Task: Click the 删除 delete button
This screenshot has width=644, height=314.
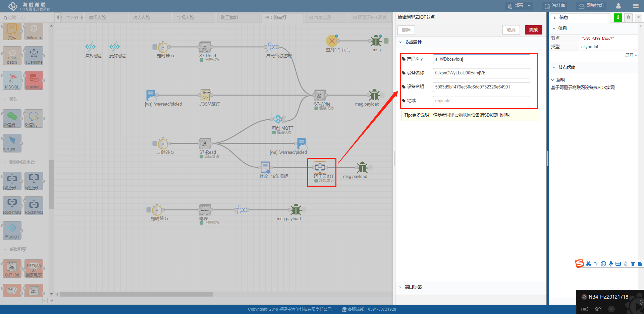Action: point(406,30)
